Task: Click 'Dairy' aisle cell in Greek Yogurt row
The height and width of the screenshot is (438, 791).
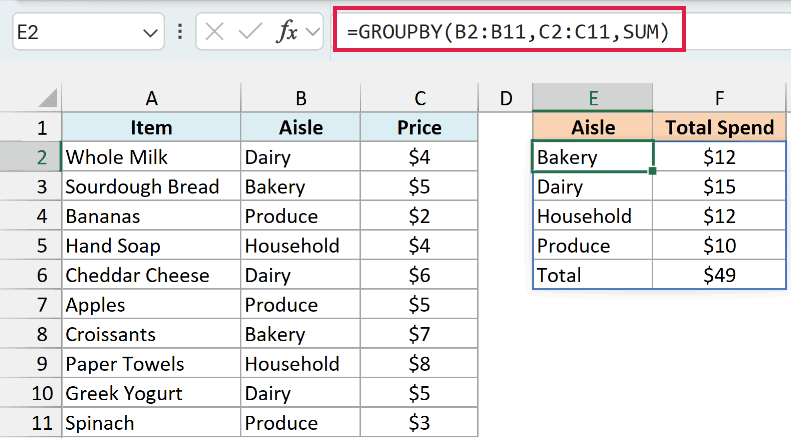Action: tap(301, 393)
